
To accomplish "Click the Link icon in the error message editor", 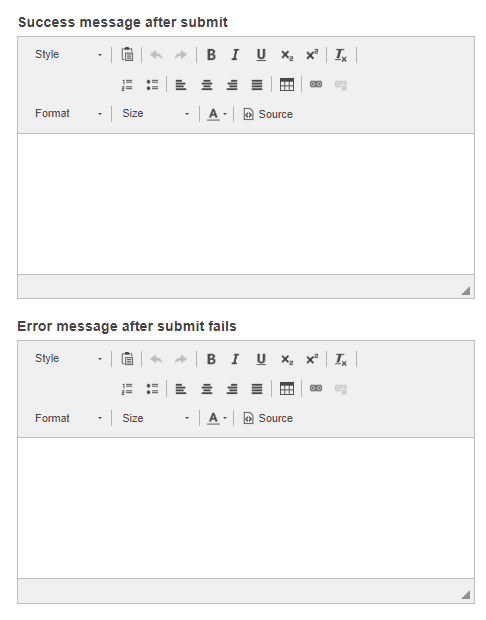I will pyautogui.click(x=316, y=389).
